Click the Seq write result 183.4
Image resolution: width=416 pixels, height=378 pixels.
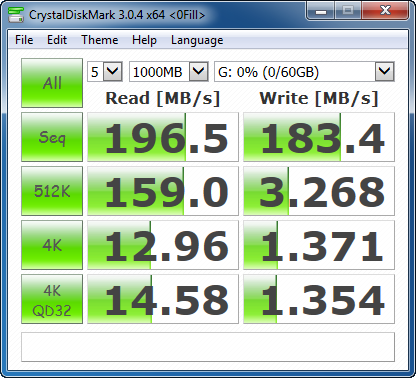[x=319, y=137]
